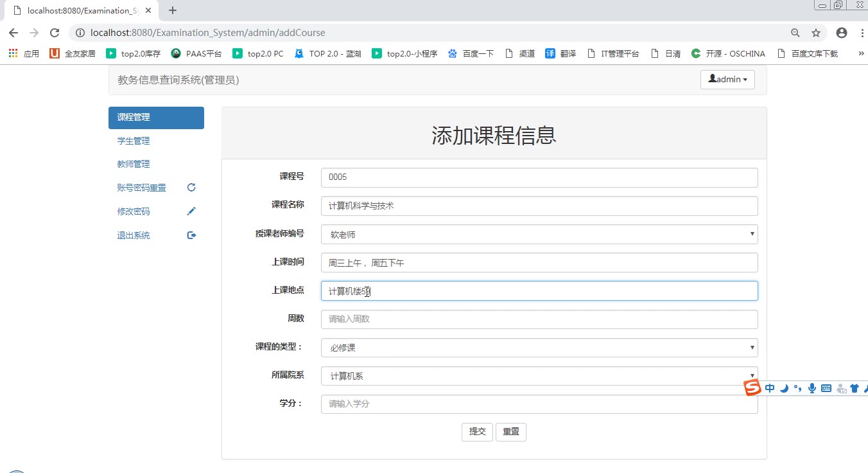The image size is (868, 473).
Task: Click the pencil icon beside 修改密码
Action: (x=191, y=211)
